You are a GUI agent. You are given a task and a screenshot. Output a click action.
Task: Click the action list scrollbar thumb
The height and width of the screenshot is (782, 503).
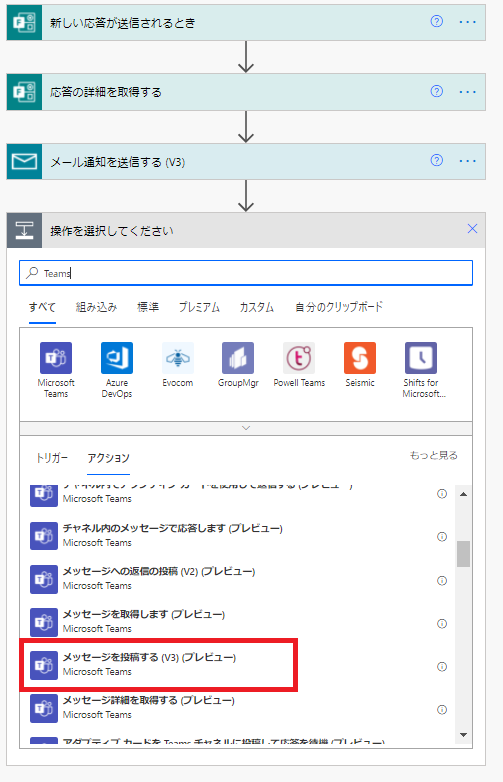coord(464,554)
